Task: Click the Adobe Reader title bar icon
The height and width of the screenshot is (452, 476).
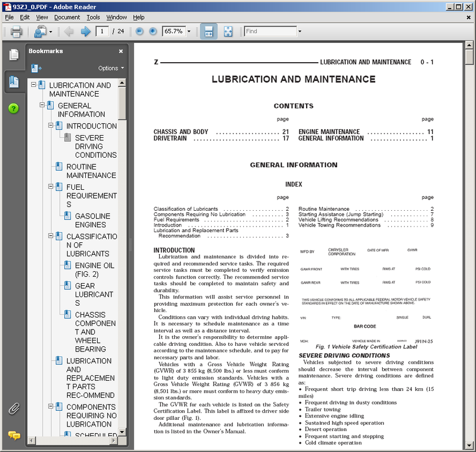Action: pyautogui.click(x=7, y=7)
